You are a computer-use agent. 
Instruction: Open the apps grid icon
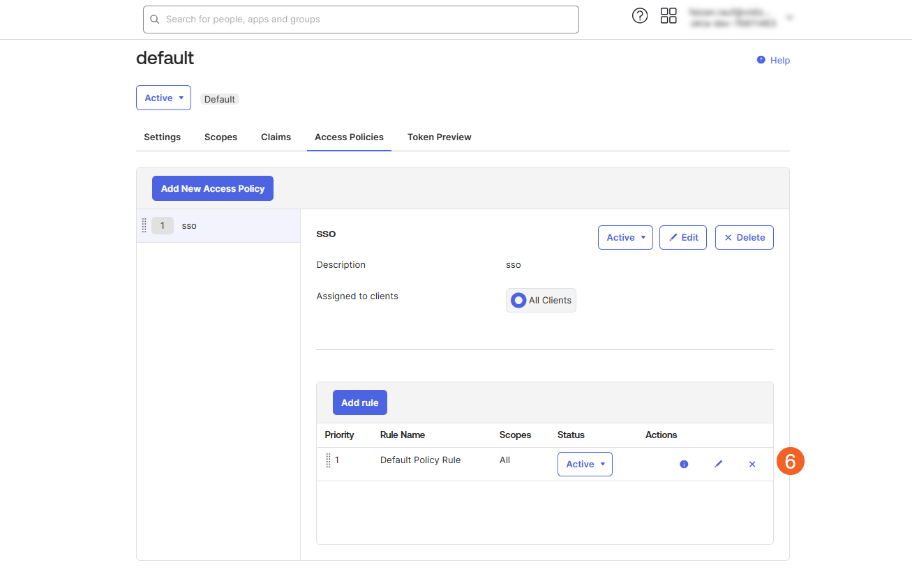668,16
